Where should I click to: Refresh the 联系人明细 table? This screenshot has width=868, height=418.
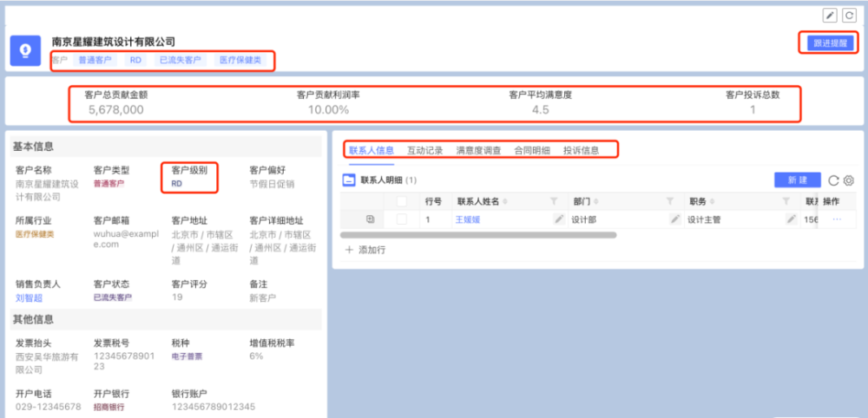point(833,180)
